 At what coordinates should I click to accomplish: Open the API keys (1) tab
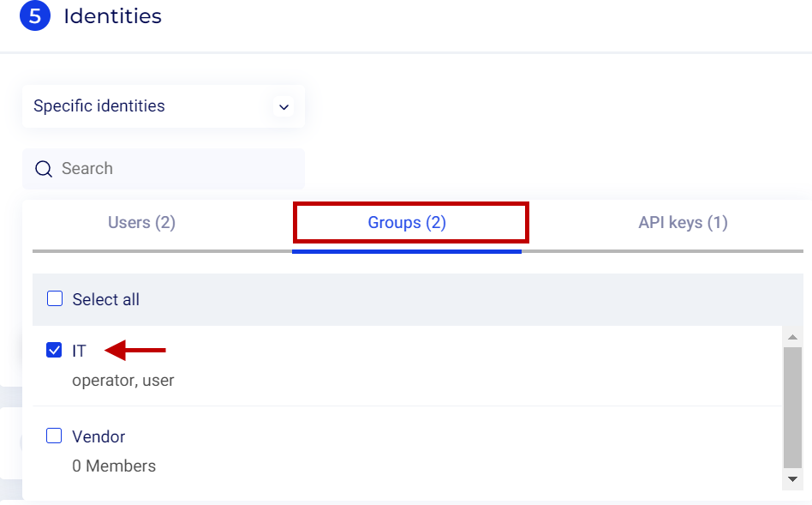[683, 223]
